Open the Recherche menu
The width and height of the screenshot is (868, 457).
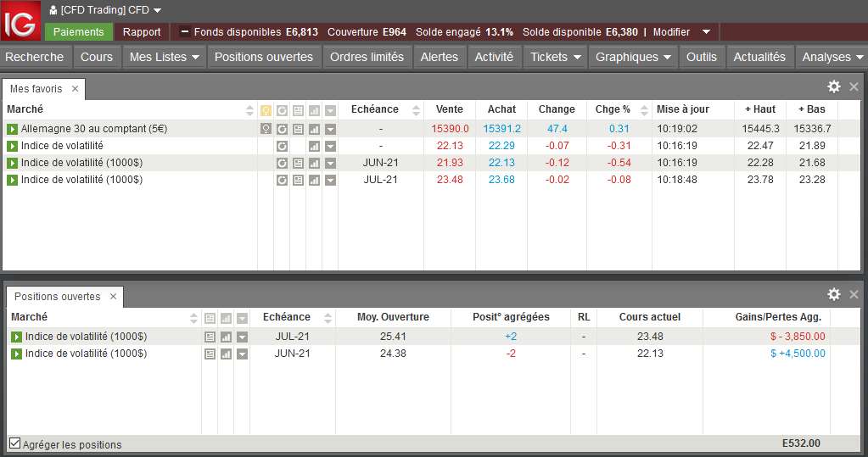36,57
